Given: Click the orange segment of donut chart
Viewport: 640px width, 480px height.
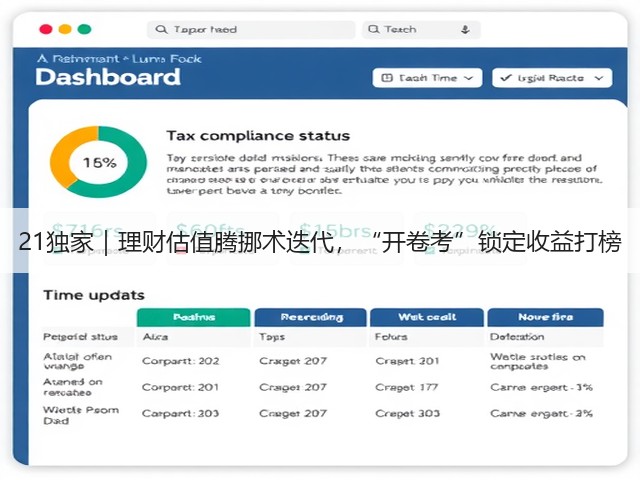Looking at the screenshot, I should [65, 155].
